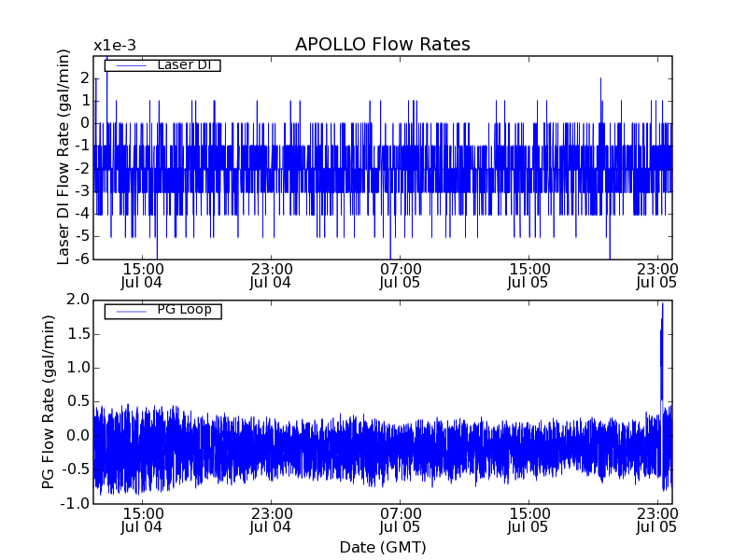The image size is (747, 560).
Task: Click the 'Date (GMT)' x-axis label
Action: (x=383, y=547)
